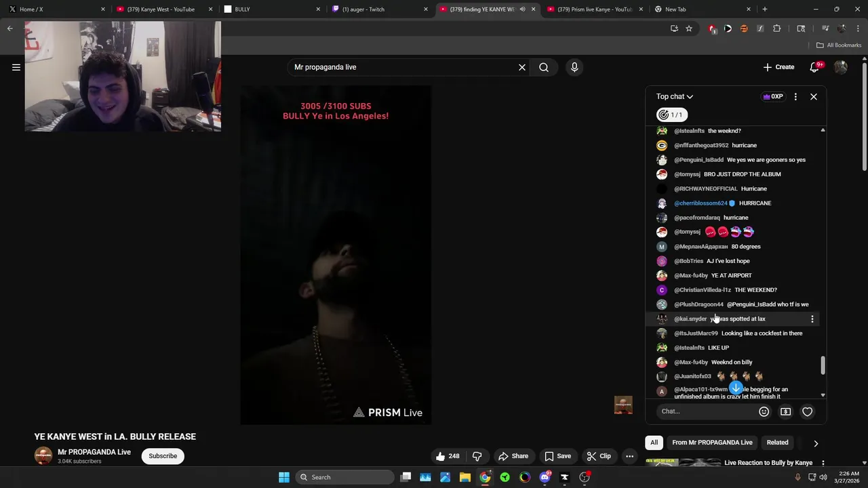Viewport: 868px width, 488px height.
Task: Click the red extension with badge
Action: (711, 28)
